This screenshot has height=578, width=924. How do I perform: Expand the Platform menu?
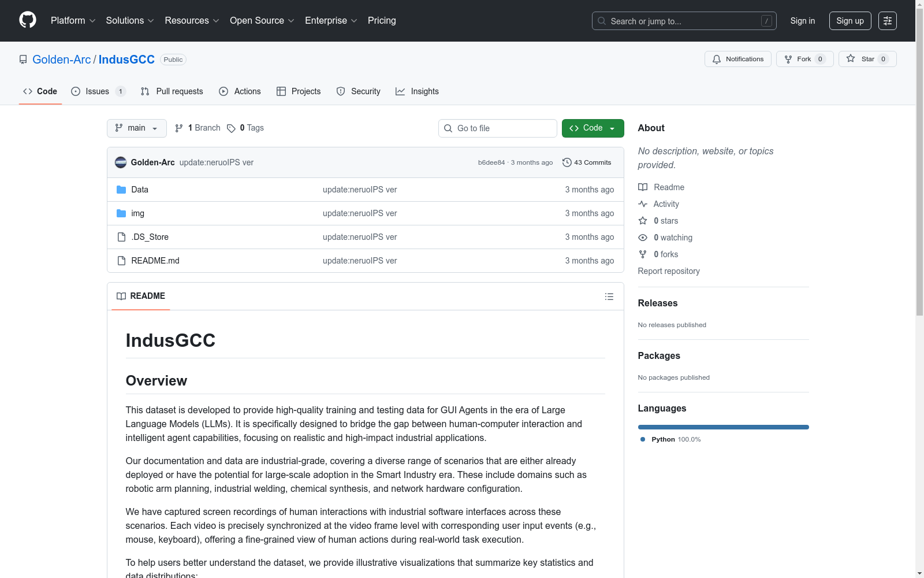73,21
